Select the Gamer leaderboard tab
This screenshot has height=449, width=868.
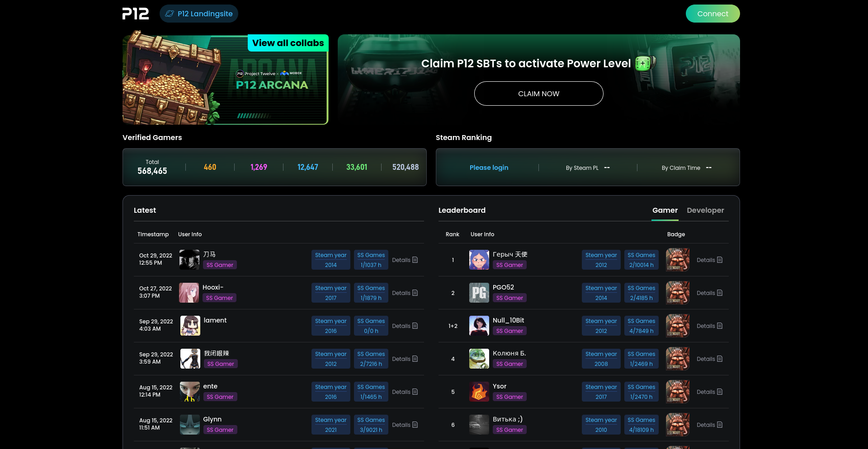coord(665,210)
